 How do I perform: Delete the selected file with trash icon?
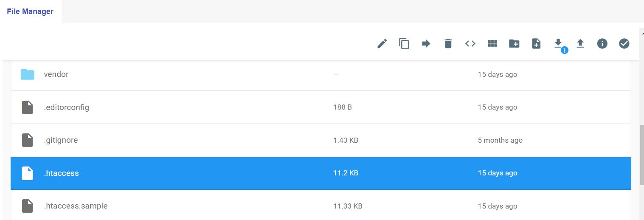448,43
